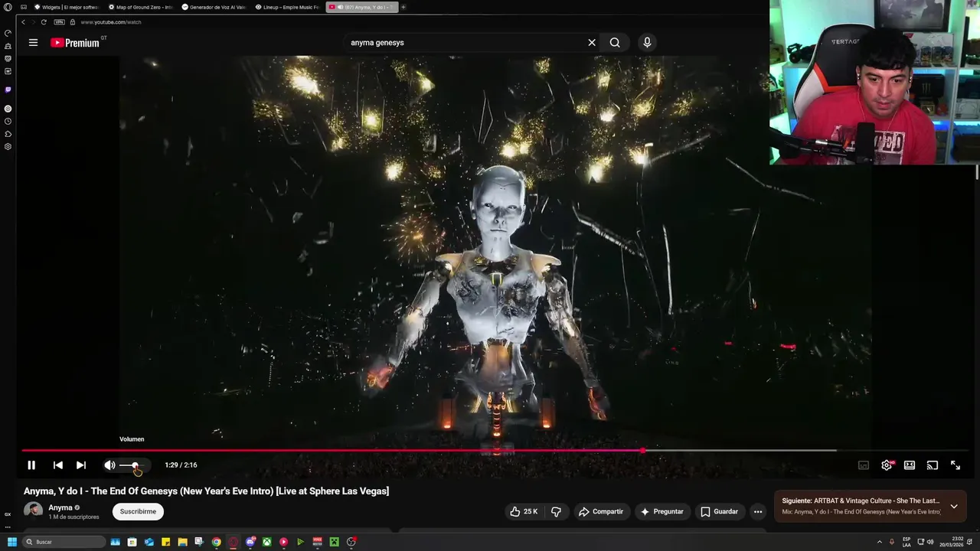This screenshot has width=980, height=551.
Task: Open system volume icon in tray
Action: pos(930,542)
